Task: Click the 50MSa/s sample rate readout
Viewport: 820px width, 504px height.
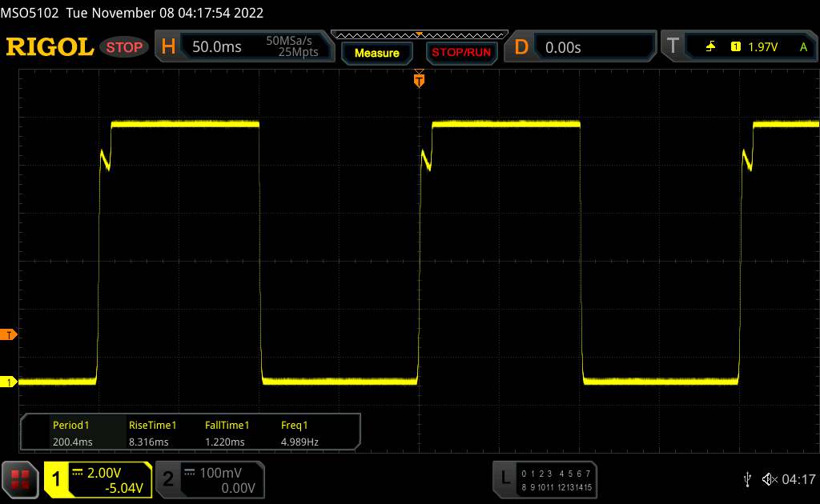Action: pos(288,41)
